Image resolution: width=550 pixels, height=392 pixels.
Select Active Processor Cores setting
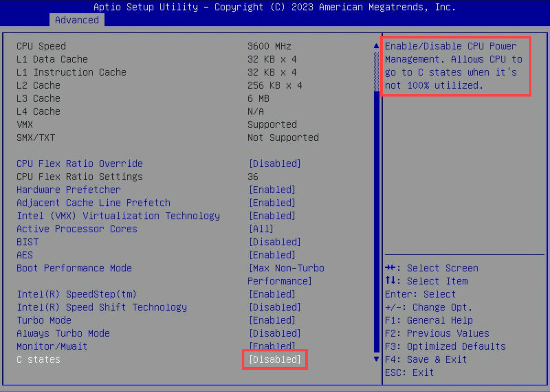point(77,229)
